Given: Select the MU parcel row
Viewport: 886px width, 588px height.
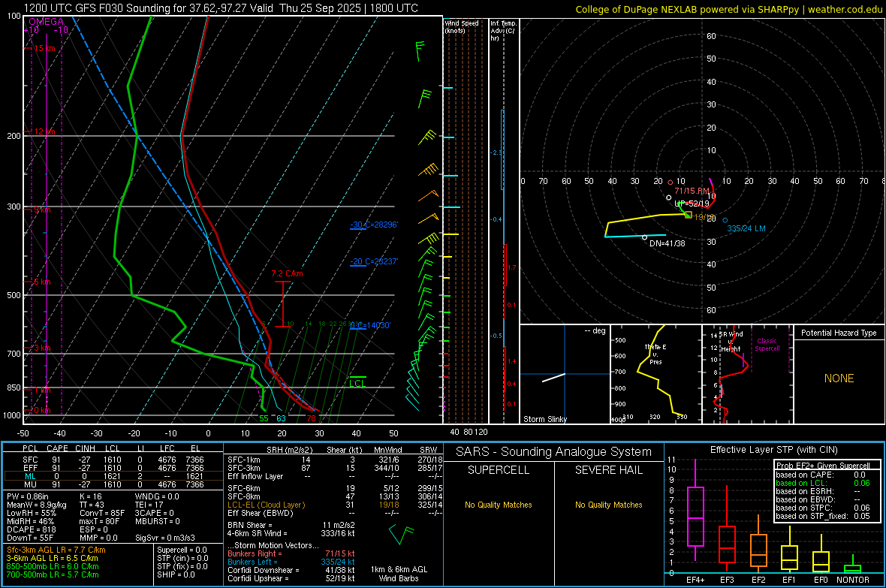Looking at the screenshot, I should (113, 484).
